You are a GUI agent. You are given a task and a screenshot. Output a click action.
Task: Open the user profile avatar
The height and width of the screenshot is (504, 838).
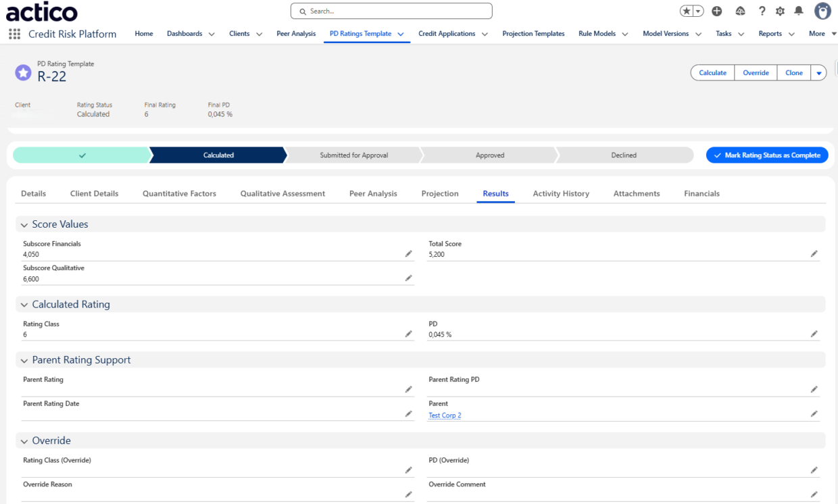(x=822, y=11)
